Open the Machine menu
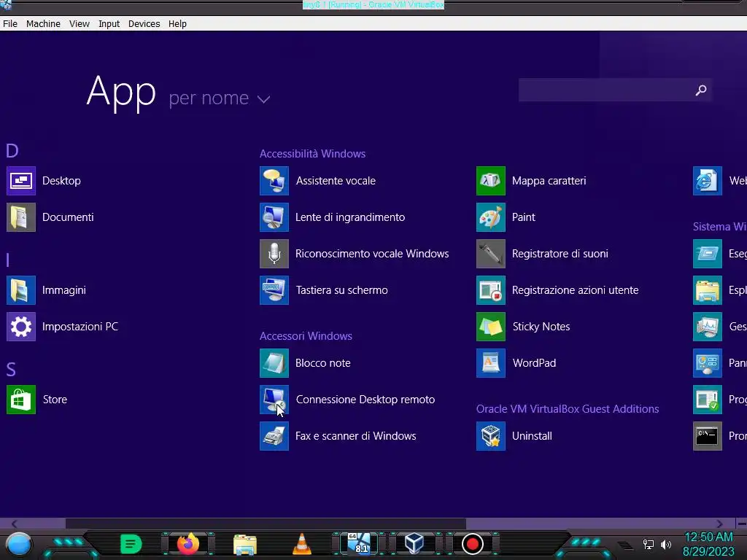The height and width of the screenshot is (560, 747). (43, 24)
